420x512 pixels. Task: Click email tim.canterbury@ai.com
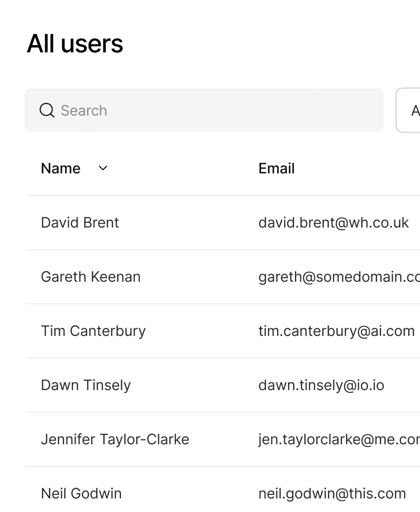[336, 331]
